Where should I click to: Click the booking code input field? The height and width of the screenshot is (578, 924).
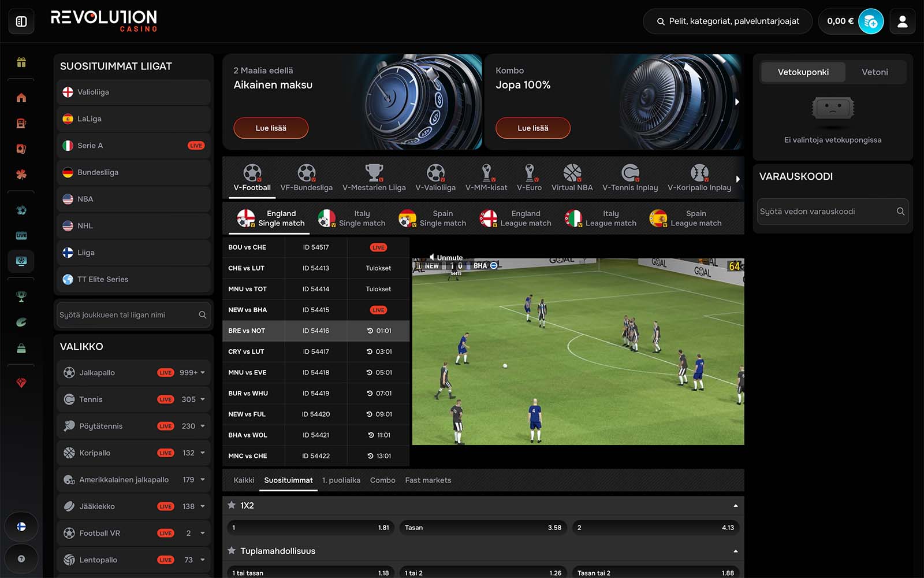[x=826, y=212]
